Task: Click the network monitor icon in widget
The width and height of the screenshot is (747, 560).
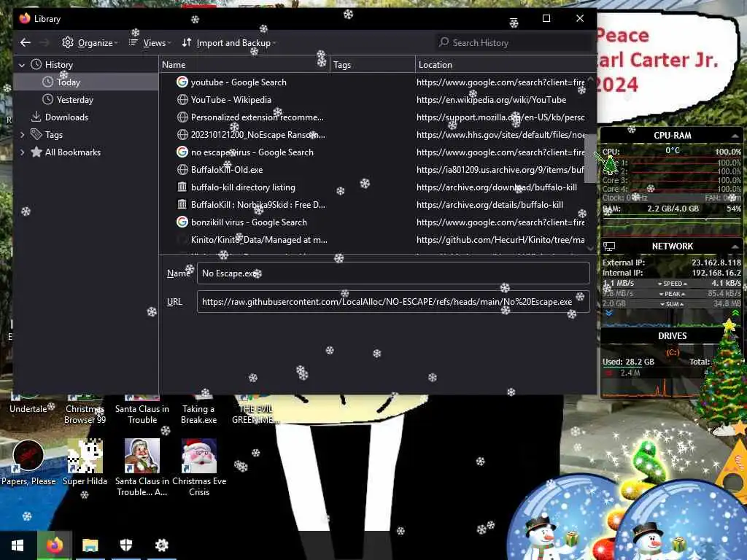Action: click(609, 246)
